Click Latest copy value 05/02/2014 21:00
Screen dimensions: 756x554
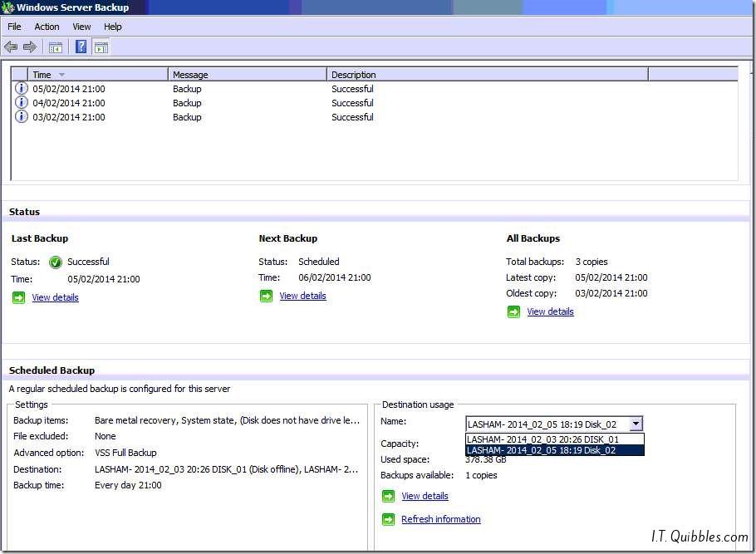[x=611, y=277]
